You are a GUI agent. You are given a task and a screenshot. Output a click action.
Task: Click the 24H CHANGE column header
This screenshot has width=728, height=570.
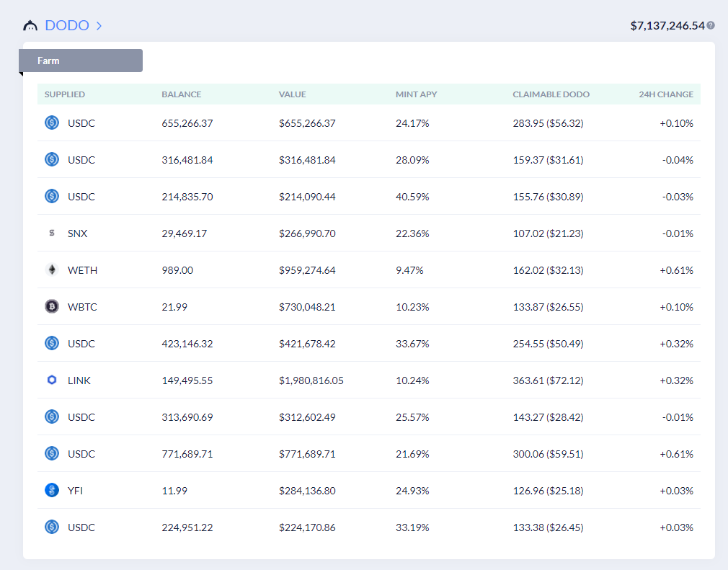pyautogui.click(x=666, y=94)
